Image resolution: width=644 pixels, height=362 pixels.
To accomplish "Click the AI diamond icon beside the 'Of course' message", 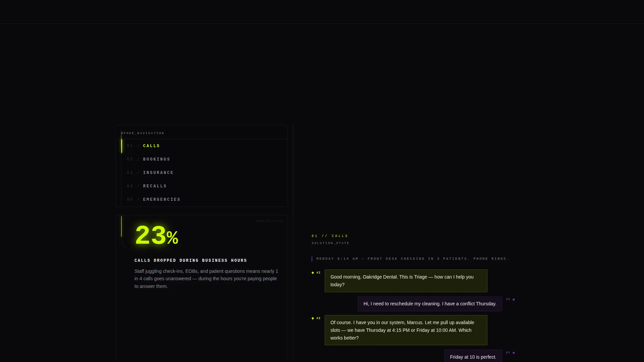I will pyautogui.click(x=313, y=318).
